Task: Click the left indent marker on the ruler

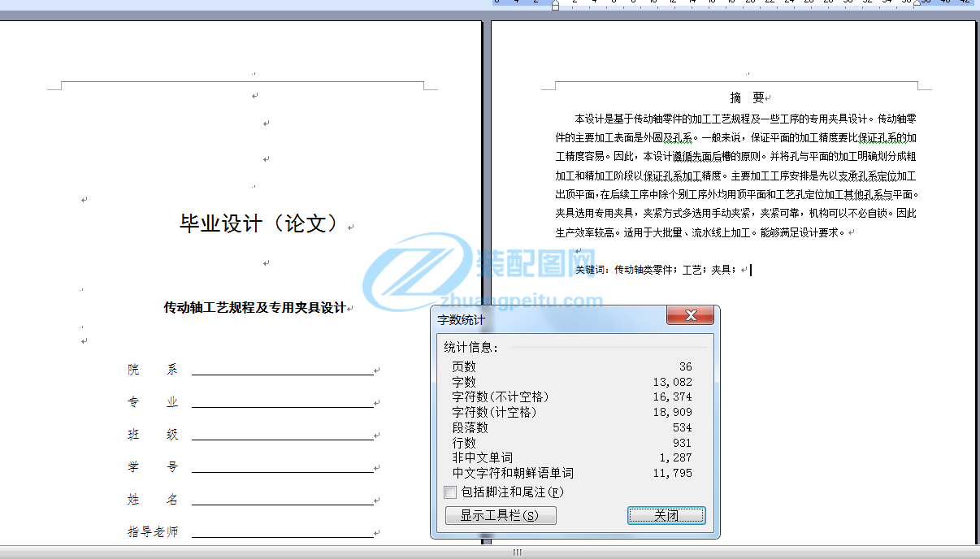Action: coord(555,5)
